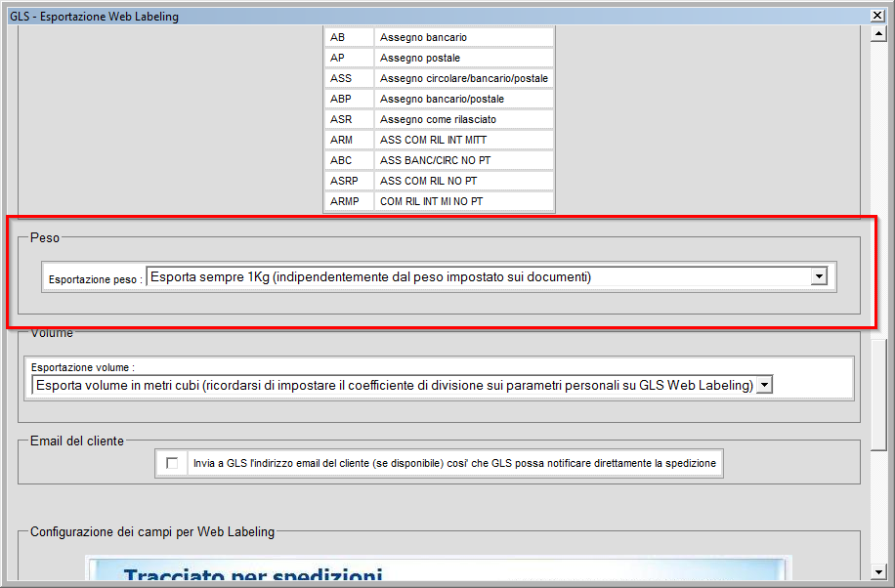The image size is (895, 588).
Task: Select the AB code cell
Action: click(x=349, y=37)
